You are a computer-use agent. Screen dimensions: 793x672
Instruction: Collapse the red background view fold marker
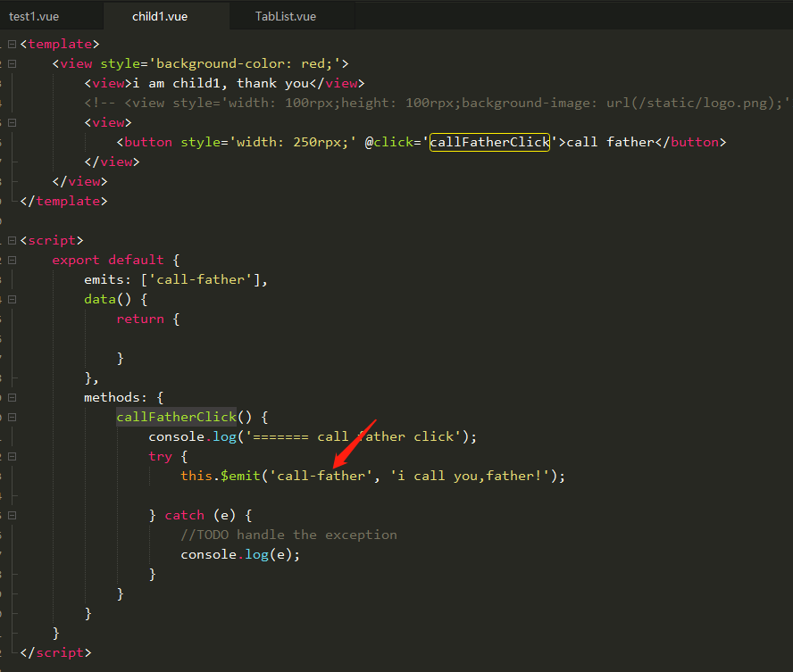pyautogui.click(x=13, y=63)
